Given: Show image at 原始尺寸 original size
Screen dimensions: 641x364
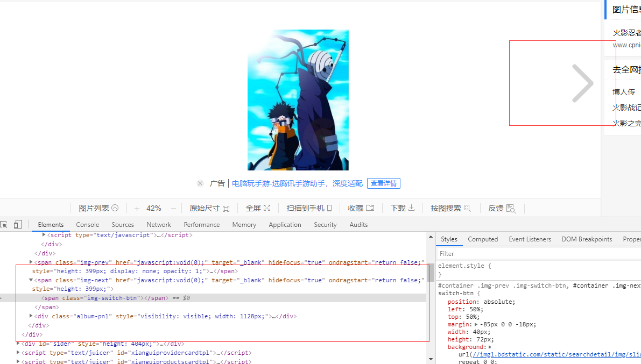Looking at the screenshot, I should [x=209, y=209].
